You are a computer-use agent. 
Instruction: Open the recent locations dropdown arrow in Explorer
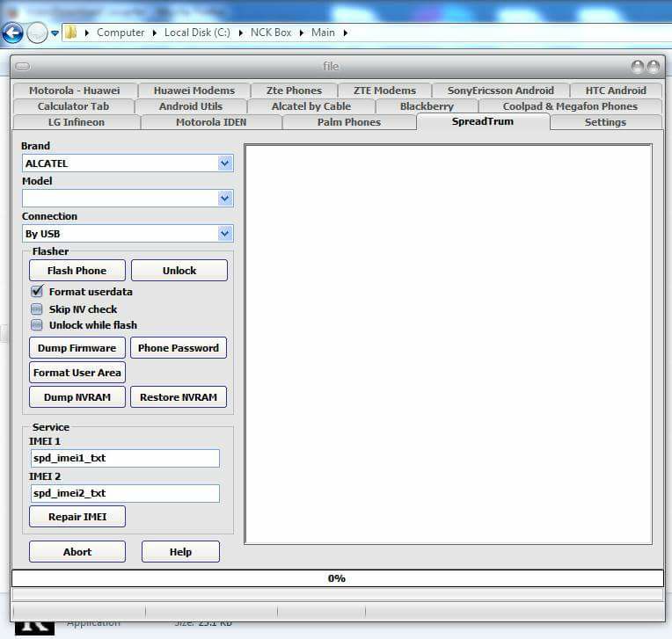pos(55,33)
